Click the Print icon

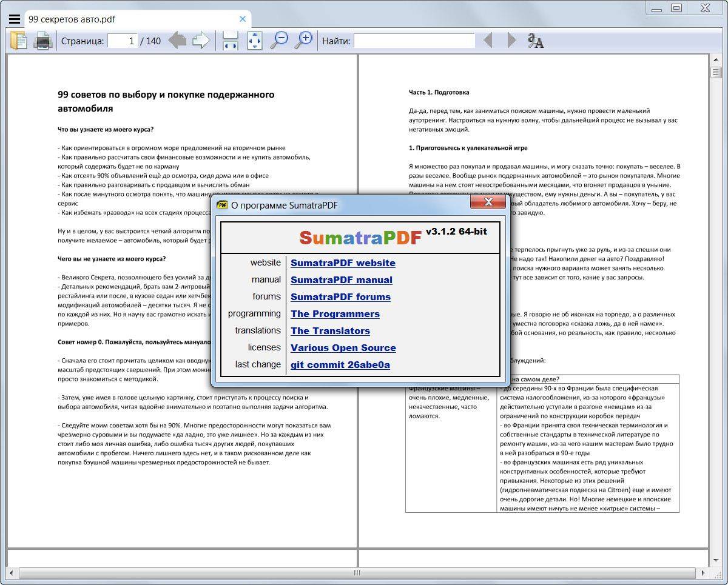(x=42, y=41)
